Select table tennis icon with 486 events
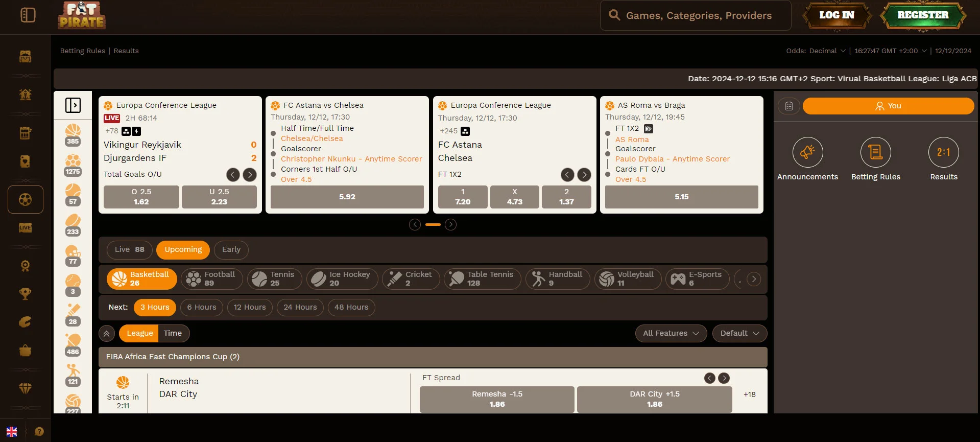Screen dimensions: 980x442 click(73, 345)
